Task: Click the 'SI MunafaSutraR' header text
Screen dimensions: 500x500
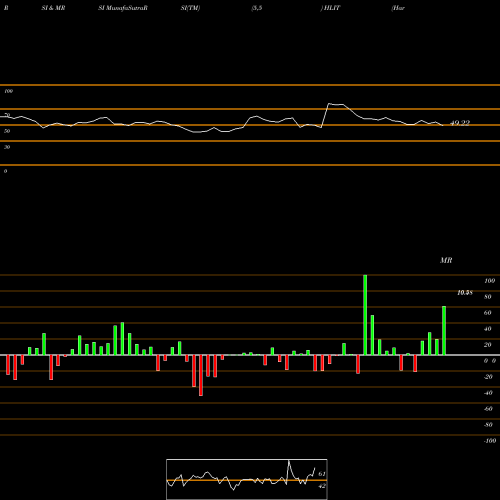Action: tap(123, 8)
